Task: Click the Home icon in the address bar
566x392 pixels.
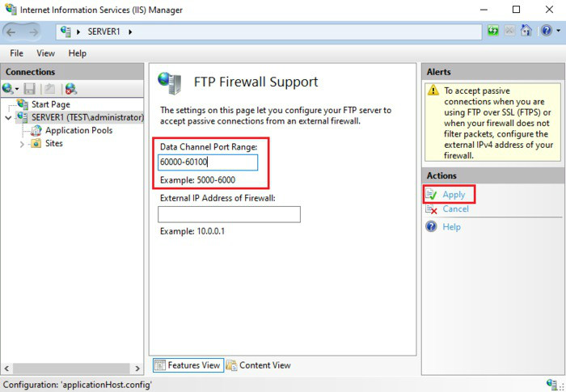Action: tap(526, 32)
